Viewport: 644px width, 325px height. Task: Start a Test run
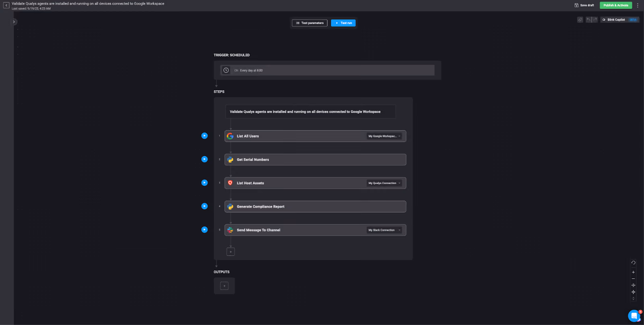[x=343, y=23]
